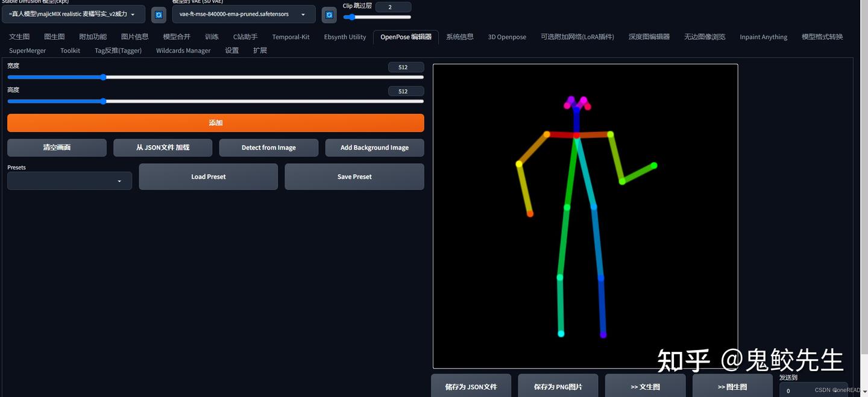The height and width of the screenshot is (397, 868).
Task: Open the Wildcards Manager tab
Action: (183, 51)
